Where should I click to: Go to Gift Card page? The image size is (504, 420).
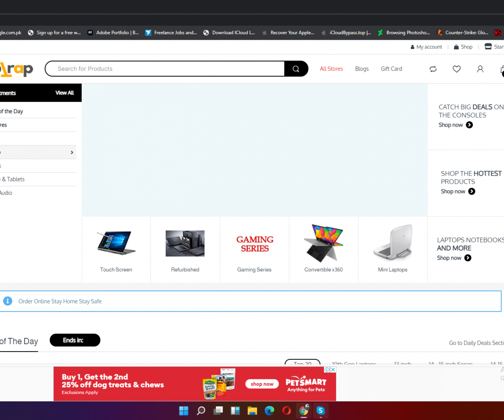tap(391, 69)
